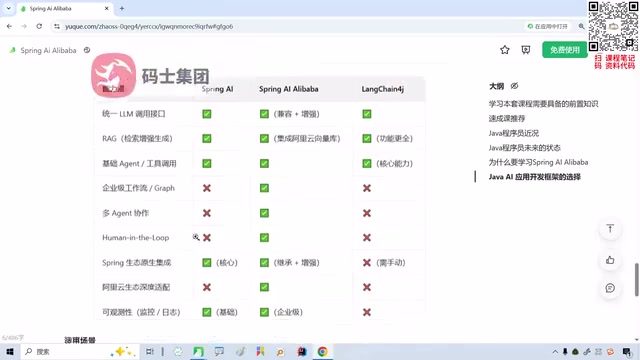Open the browser tab search dropdown
640x360 pixels.
[x=9, y=8]
